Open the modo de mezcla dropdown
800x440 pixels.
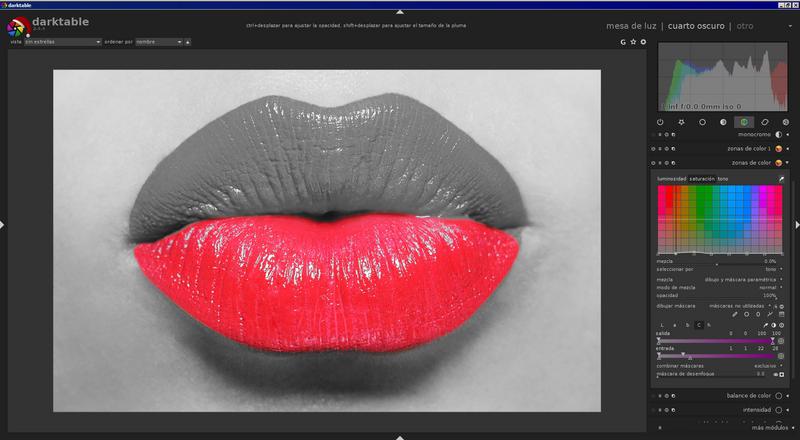pyautogui.click(x=719, y=287)
